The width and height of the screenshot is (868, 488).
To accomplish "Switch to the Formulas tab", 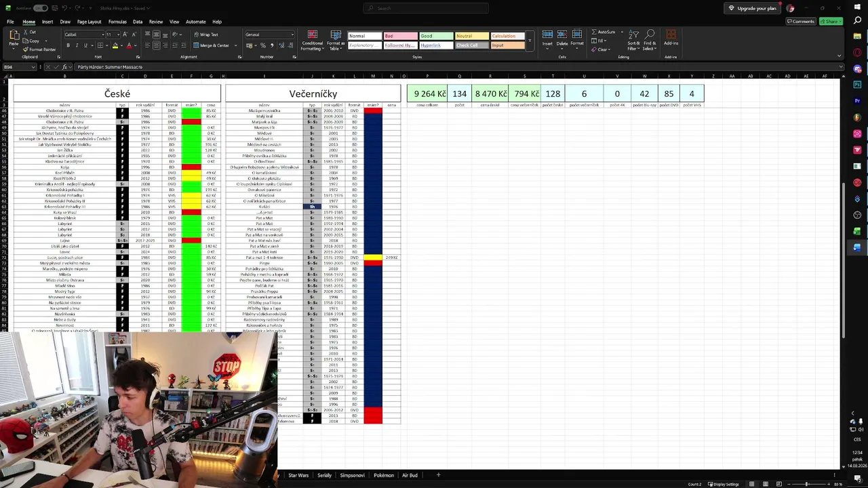I will click(x=117, y=22).
